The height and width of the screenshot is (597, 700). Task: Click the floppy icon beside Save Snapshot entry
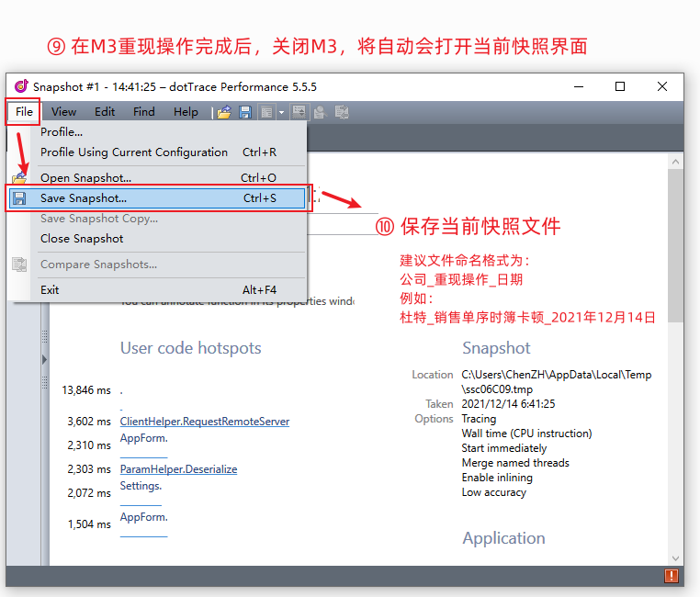pos(19,198)
